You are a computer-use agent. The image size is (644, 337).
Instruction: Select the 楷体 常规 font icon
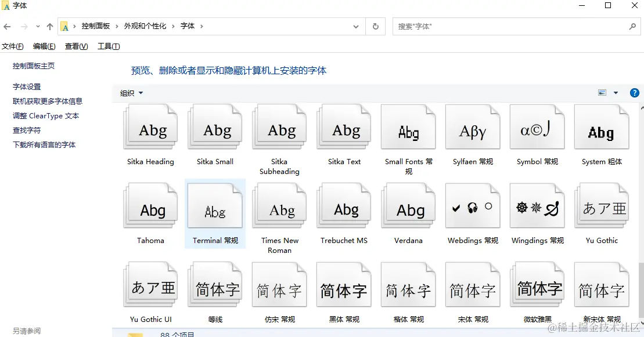pyautogui.click(x=409, y=284)
